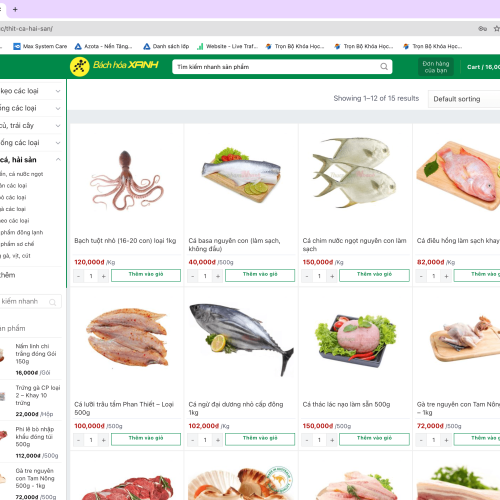Open the Cá thác lác product image
Viewport: 500px width, 500px height.
coord(356,341)
